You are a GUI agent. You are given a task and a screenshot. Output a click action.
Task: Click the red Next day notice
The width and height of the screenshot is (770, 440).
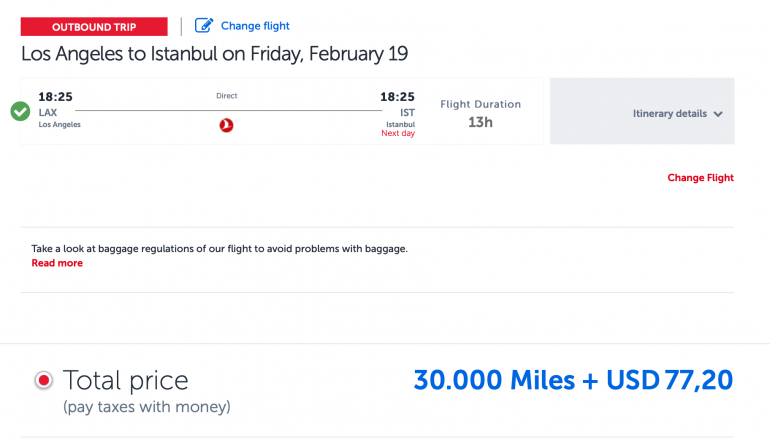pos(398,133)
